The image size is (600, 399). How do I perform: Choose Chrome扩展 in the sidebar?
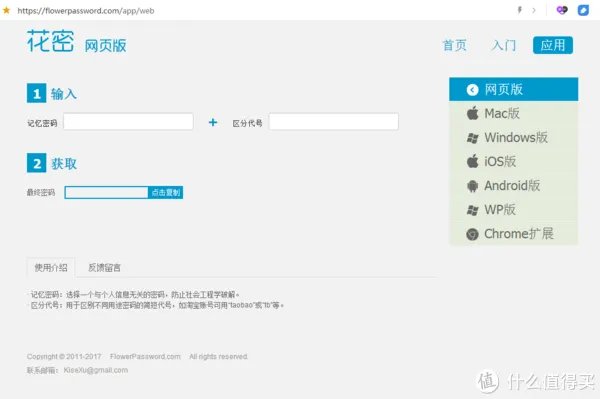(514, 233)
